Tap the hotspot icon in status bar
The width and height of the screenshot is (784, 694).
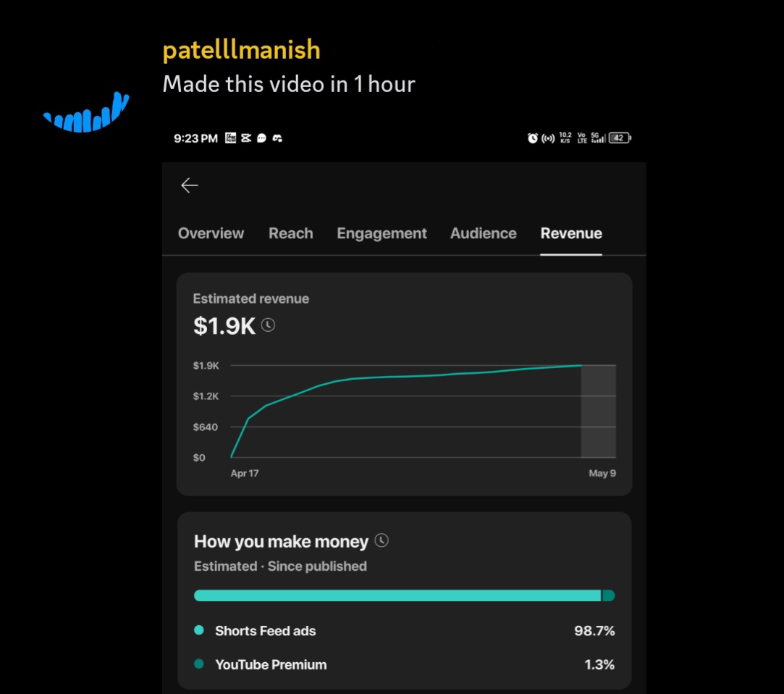pyautogui.click(x=549, y=138)
